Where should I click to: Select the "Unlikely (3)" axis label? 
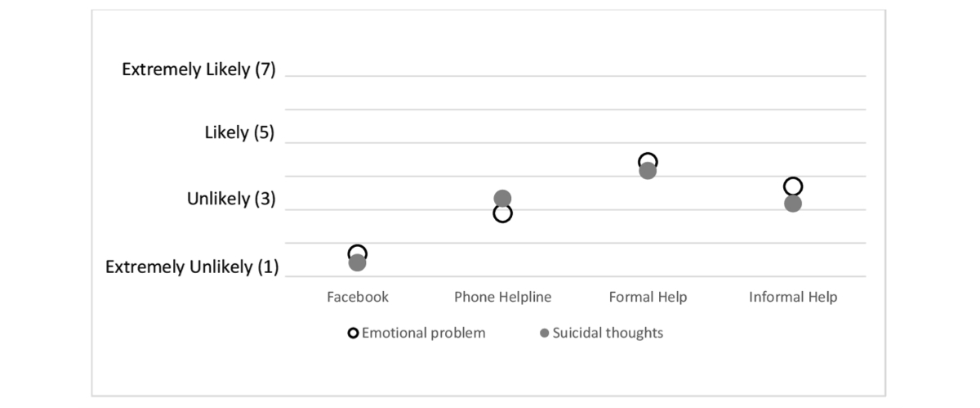click(231, 199)
